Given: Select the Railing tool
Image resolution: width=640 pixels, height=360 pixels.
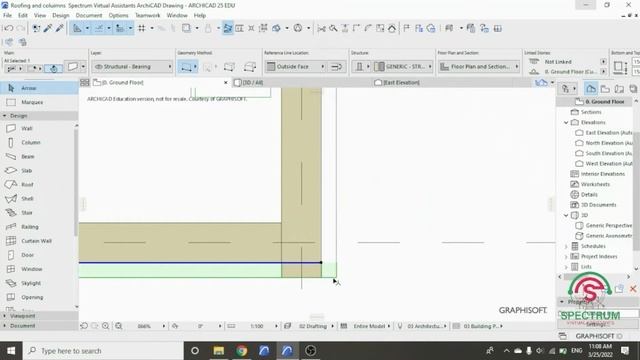Looking at the screenshot, I should click(37, 227).
